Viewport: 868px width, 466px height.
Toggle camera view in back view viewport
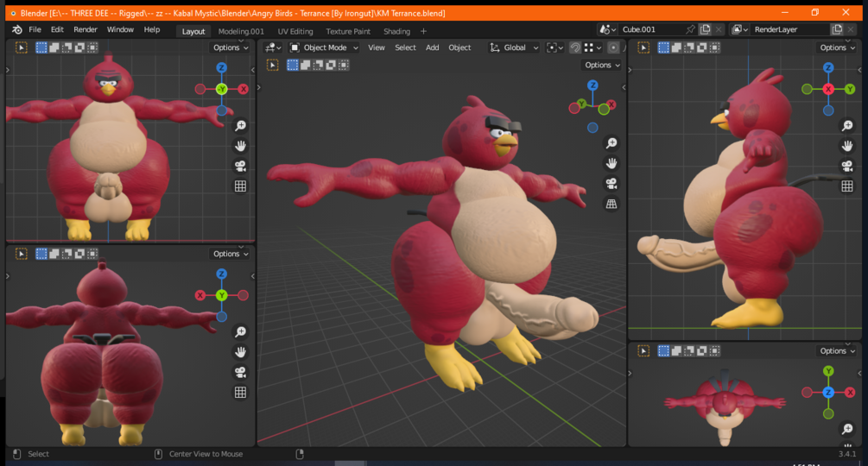pos(240,372)
